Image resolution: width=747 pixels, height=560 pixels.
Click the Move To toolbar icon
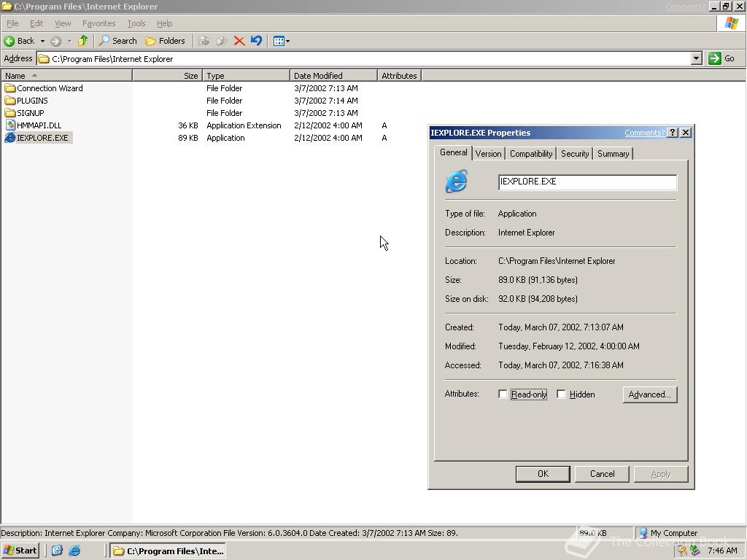point(204,41)
